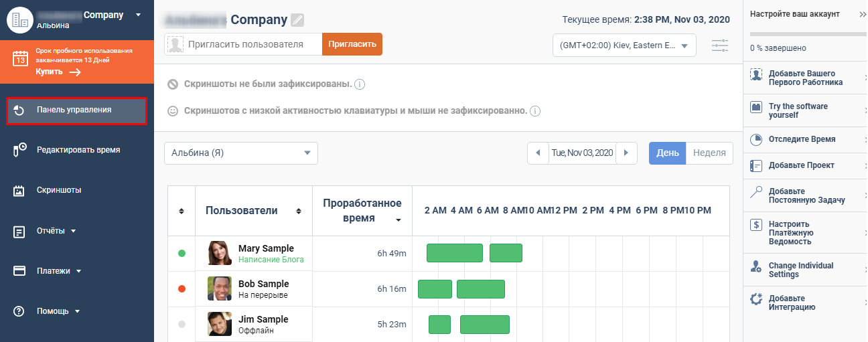Go to next day using right arrow

pos(626,153)
